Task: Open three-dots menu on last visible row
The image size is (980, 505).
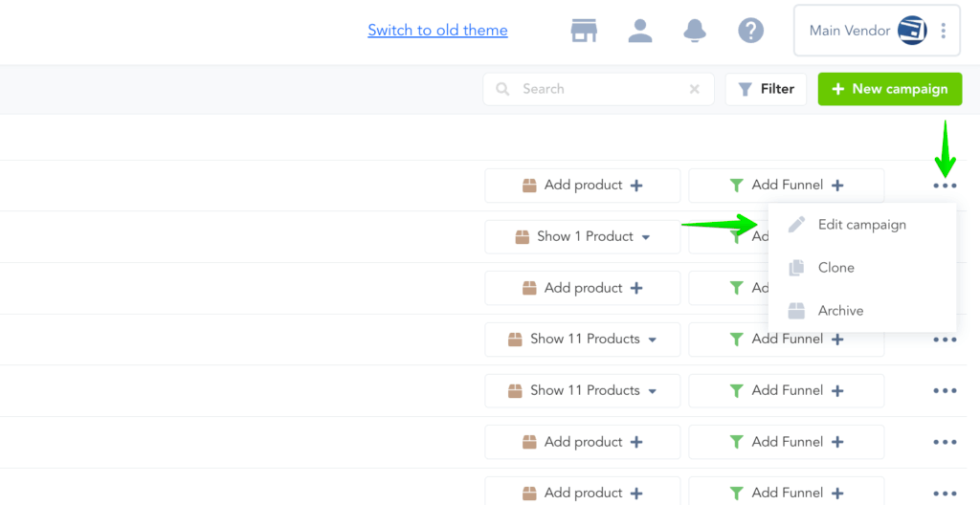Action: [945, 494]
